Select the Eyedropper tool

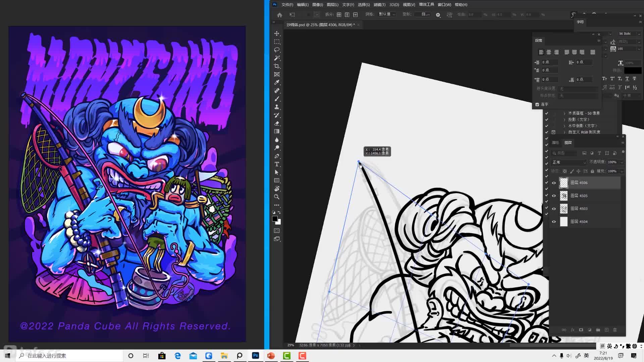[277, 82]
